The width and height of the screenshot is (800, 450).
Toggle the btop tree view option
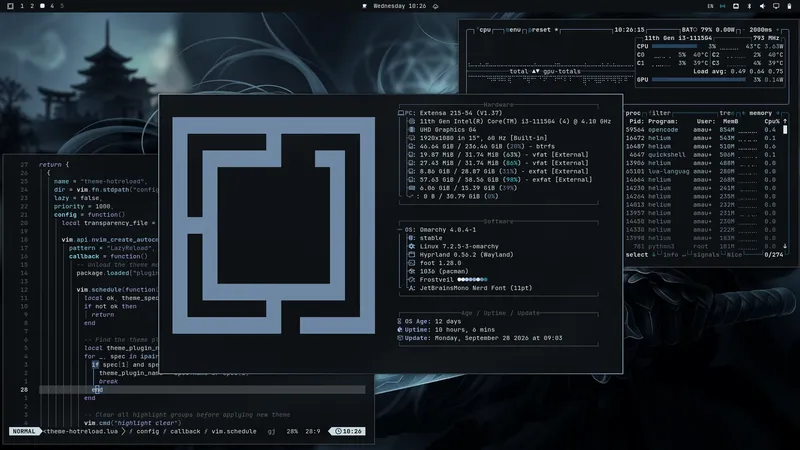[x=727, y=113]
